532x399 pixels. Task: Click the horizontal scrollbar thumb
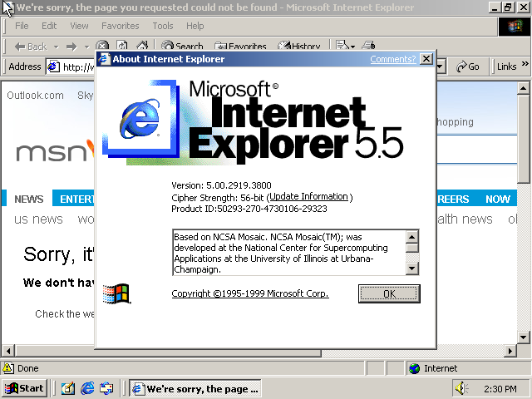click(168, 351)
